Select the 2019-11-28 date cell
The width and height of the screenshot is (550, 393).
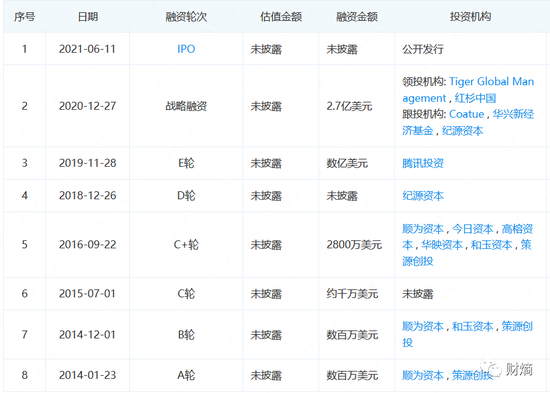coord(87,163)
